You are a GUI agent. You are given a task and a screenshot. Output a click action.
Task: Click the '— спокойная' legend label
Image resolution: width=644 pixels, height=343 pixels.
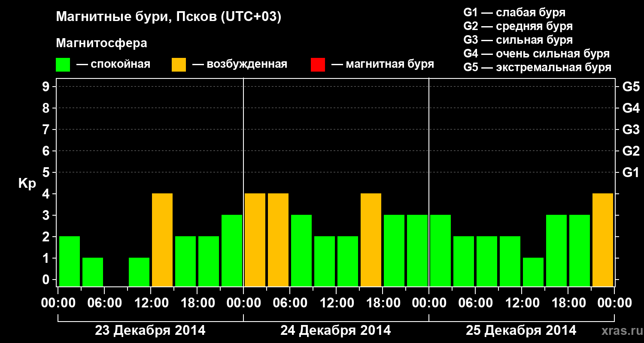[x=113, y=64]
